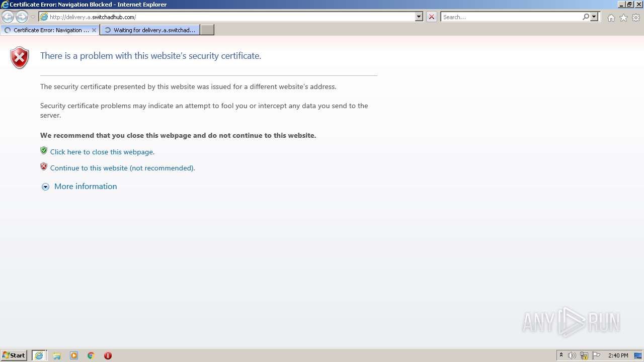The height and width of the screenshot is (362, 644).
Task: Click the window title text
Action: coord(88,5)
